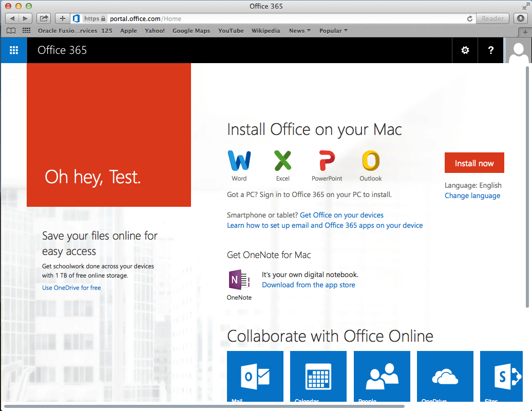532x411 pixels.
Task: Expand the Popular bookmarks dropdown
Action: pos(333,31)
